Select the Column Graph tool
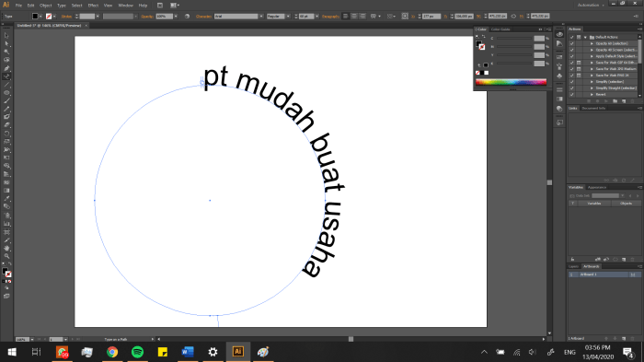 click(x=6, y=224)
